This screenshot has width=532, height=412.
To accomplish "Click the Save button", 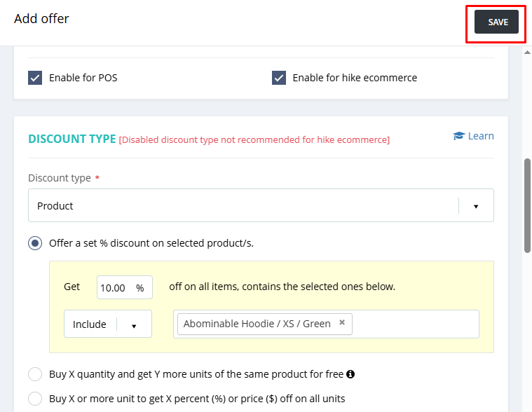I will (x=498, y=22).
